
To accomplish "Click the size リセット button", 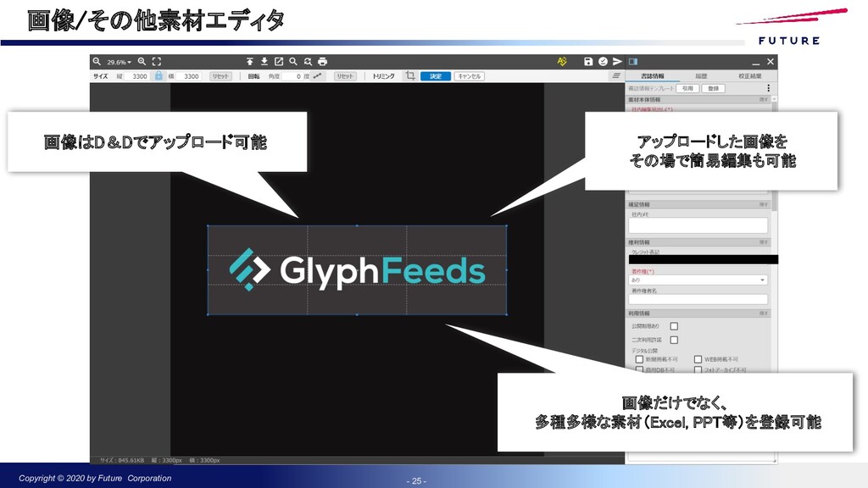I will (x=220, y=76).
